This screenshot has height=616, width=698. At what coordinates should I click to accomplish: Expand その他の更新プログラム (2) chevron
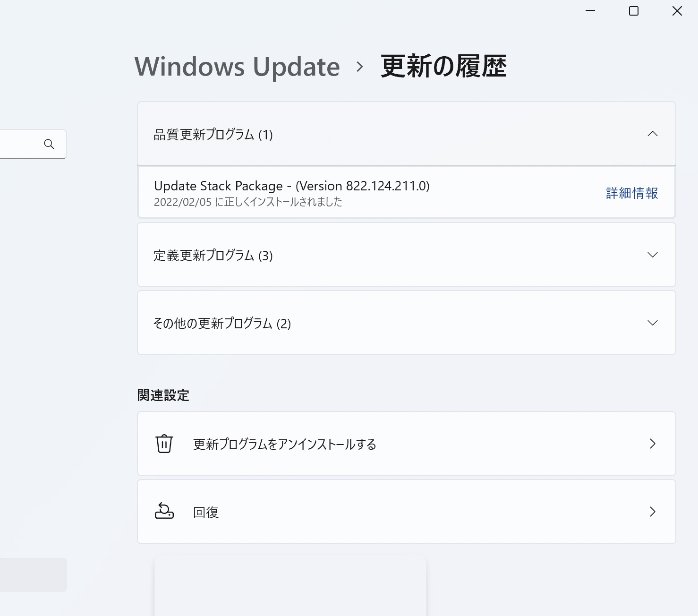[652, 323]
